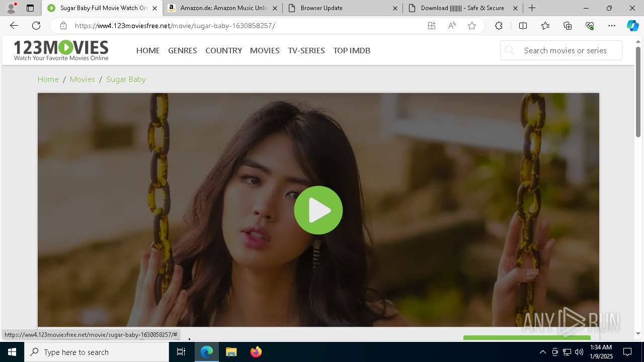Open the TOP IMDB list
The image size is (644, 362).
coord(352,50)
